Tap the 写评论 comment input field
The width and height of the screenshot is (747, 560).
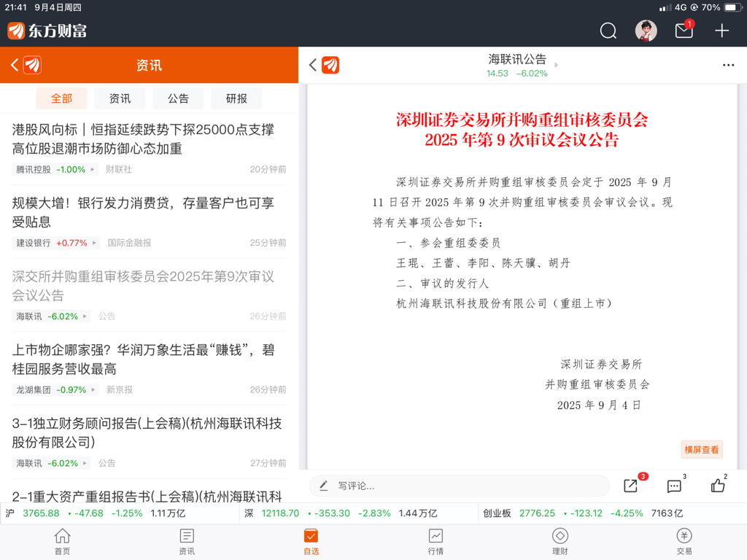pos(460,486)
